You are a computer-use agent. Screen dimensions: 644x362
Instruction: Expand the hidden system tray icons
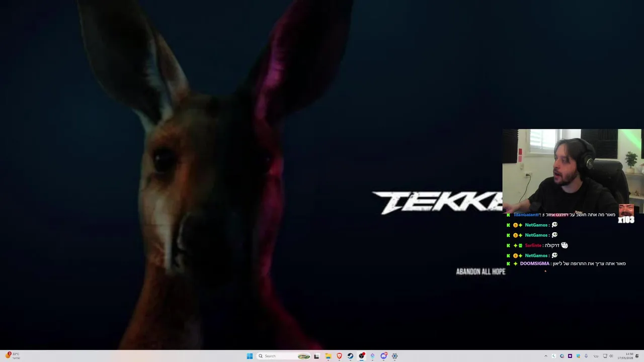tap(546, 356)
